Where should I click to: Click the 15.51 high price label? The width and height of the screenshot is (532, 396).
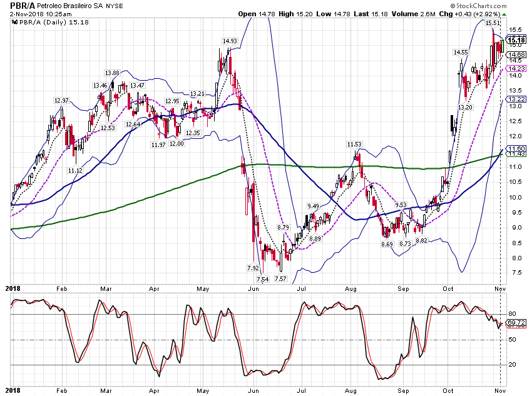point(493,23)
